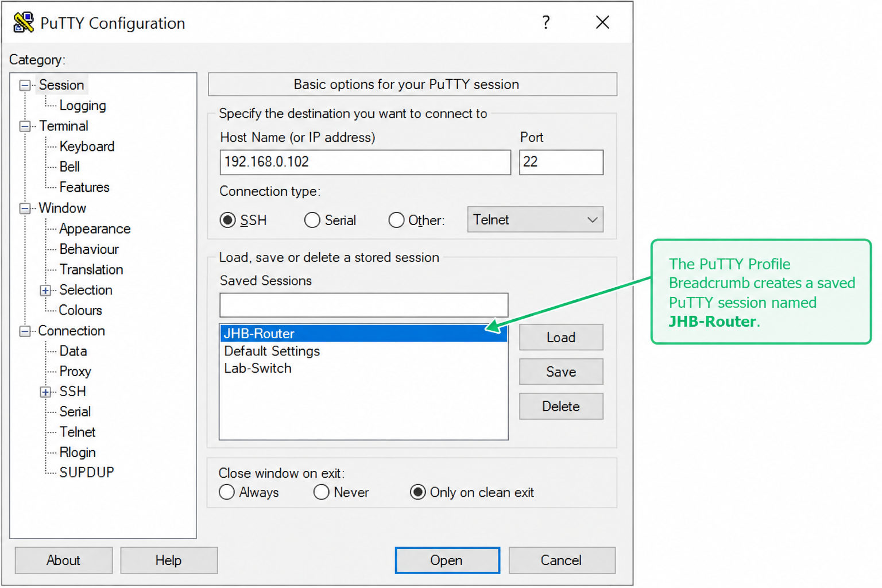Cancel the PuTTY configuration

point(562,560)
